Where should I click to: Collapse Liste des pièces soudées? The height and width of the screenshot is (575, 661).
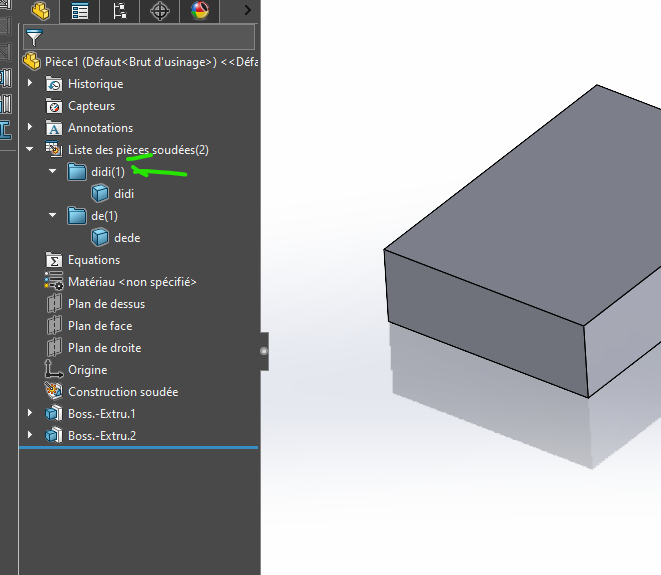[31, 150]
